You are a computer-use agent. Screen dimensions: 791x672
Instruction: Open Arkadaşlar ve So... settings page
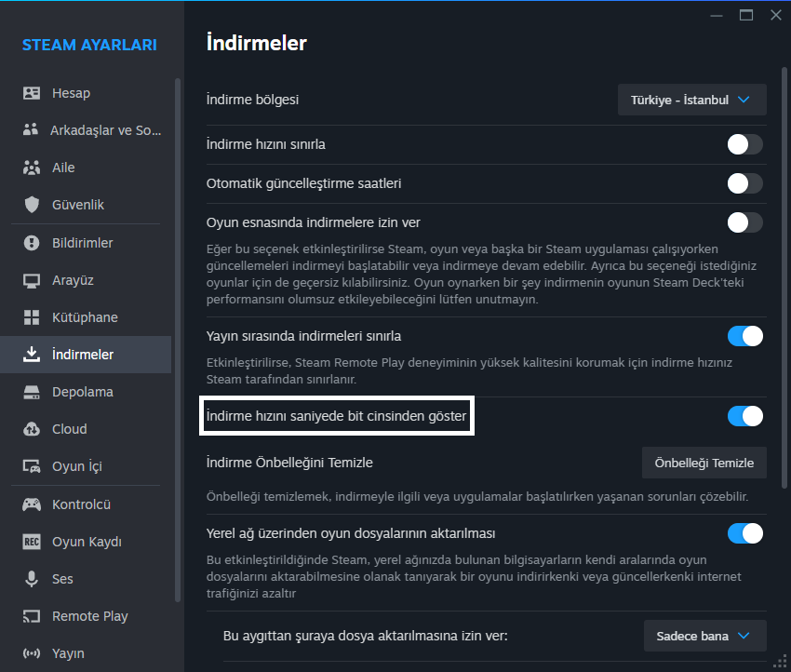pyautogui.click(x=86, y=130)
